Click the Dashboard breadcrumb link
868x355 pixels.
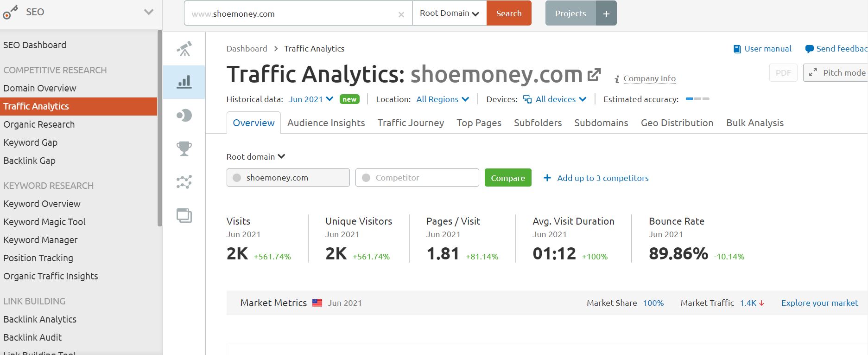tap(247, 49)
